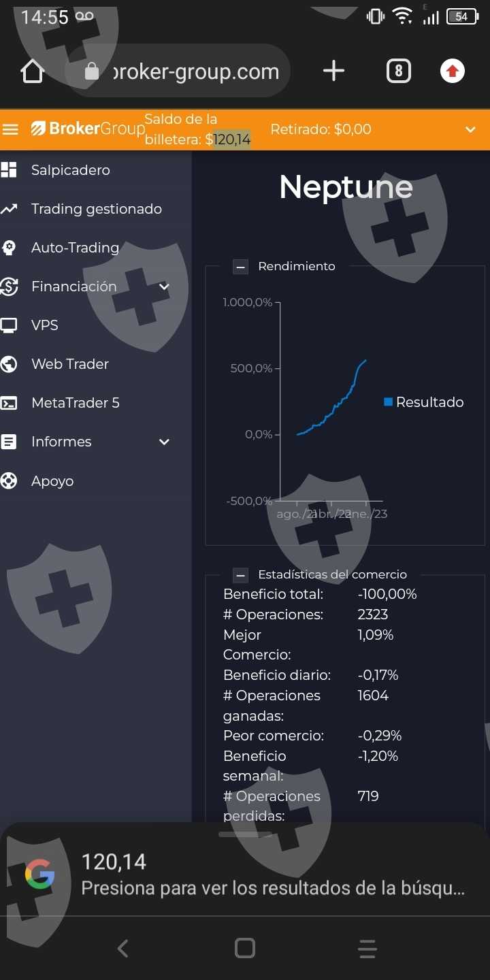The image size is (490, 980).
Task: Click the Apoyo lifebuoy icon
Action: 9,481
